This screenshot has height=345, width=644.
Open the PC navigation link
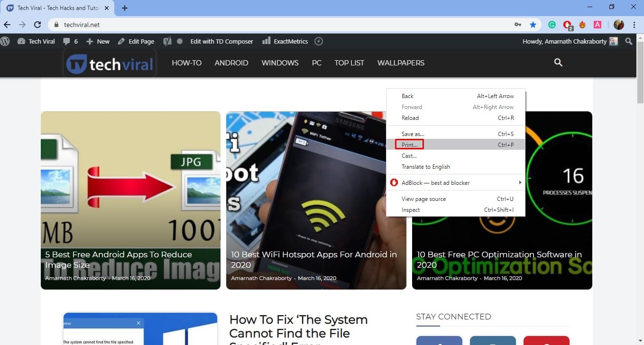(x=317, y=63)
